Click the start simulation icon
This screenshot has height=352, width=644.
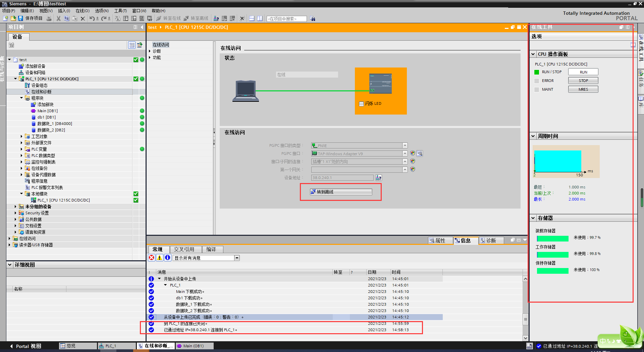click(x=142, y=18)
